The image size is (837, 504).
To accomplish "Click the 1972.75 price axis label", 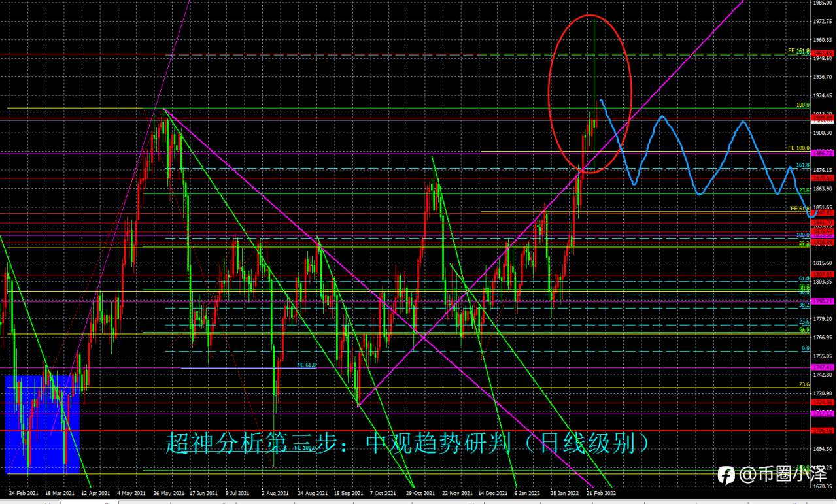I will pos(823,21).
